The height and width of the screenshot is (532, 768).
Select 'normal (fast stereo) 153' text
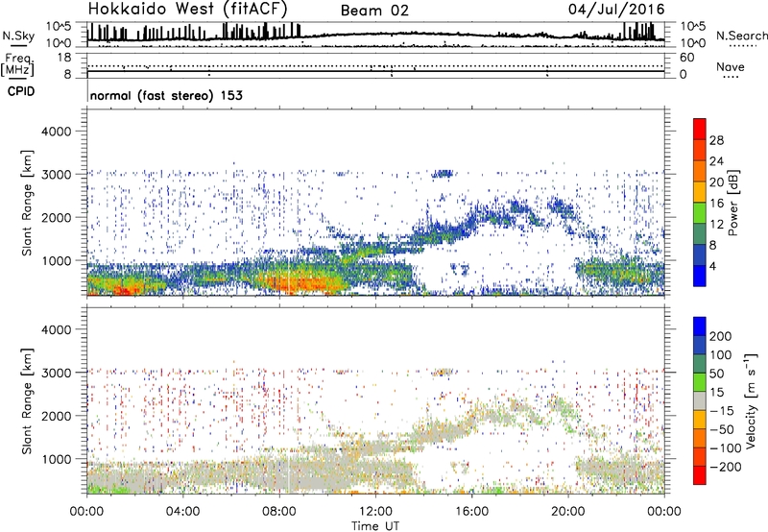[166, 95]
